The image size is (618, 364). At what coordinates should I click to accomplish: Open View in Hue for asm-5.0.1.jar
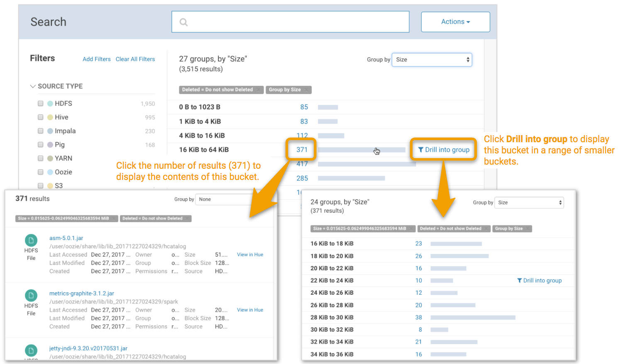(250, 255)
